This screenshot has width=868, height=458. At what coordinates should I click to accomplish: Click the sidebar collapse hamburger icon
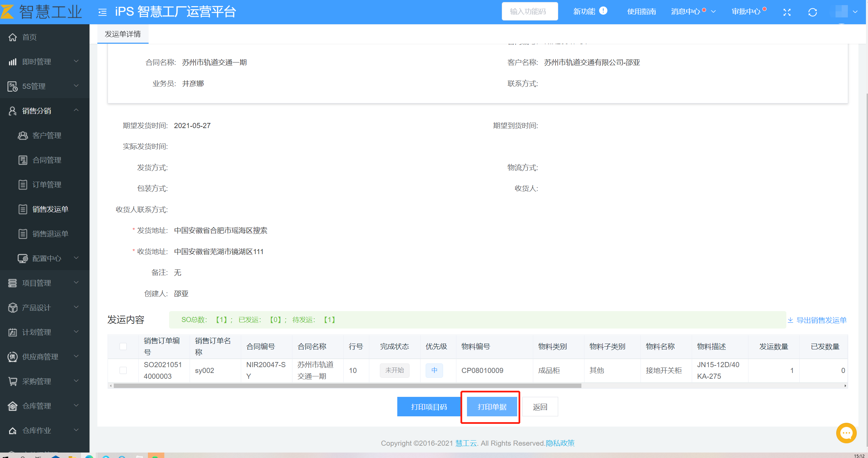point(102,12)
